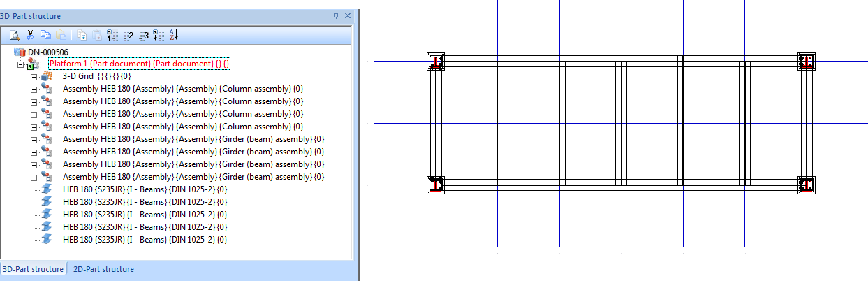Expand the first Girder (beam) assembly node
The height and width of the screenshot is (281, 868).
pos(34,140)
